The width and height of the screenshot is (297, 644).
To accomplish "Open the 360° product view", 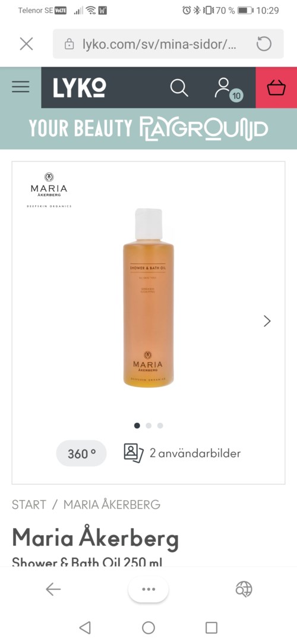I will 81,454.
